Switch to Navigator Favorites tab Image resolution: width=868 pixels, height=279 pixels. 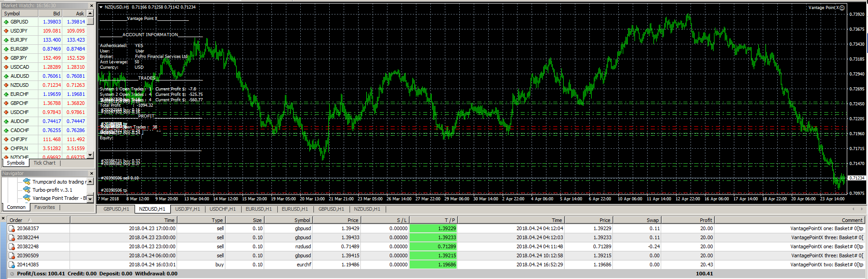pos(44,207)
